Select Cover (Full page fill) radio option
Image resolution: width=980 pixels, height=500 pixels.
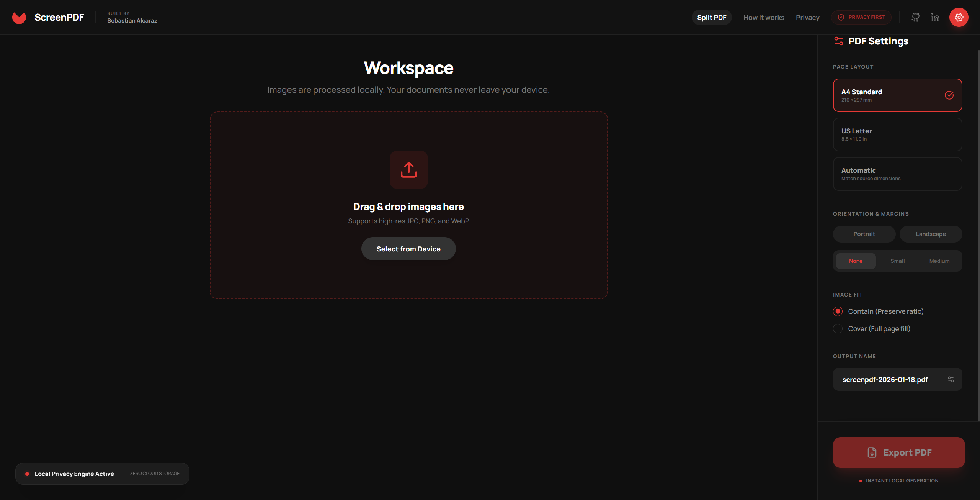tap(838, 329)
